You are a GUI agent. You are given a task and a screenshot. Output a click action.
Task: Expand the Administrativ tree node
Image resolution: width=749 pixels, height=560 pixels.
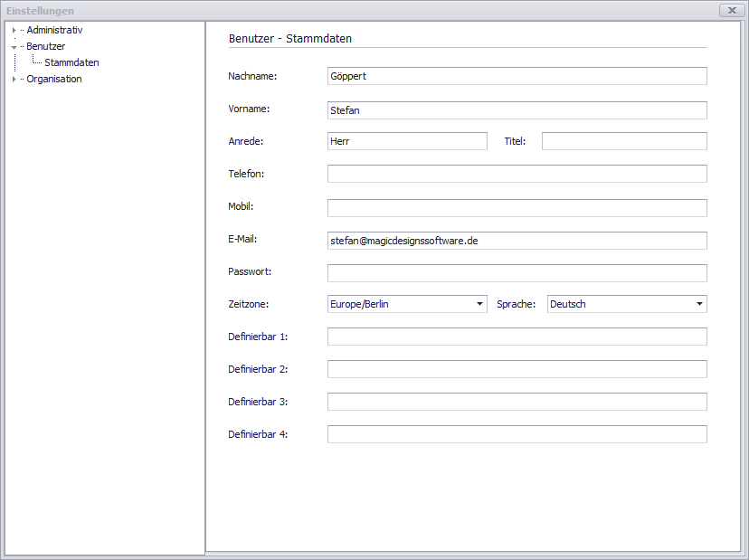pyautogui.click(x=14, y=31)
